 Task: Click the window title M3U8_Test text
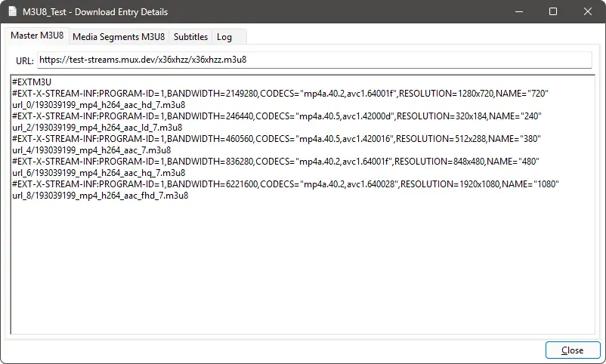[45, 12]
